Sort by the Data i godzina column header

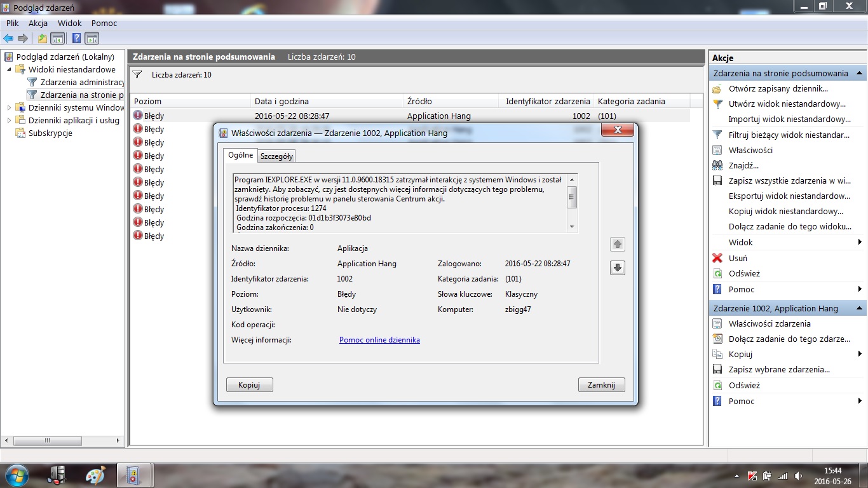(x=327, y=101)
